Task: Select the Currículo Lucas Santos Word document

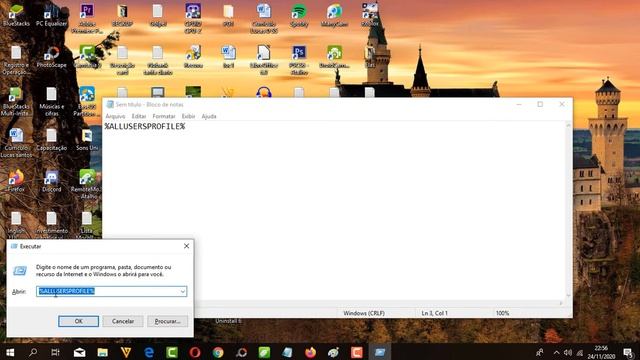Action: [x=16, y=143]
